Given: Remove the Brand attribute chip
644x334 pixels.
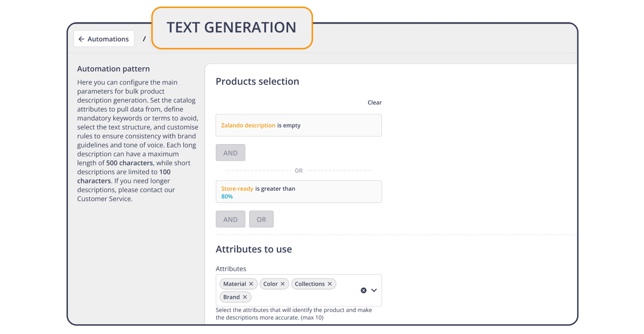Looking at the screenshot, I should click(x=245, y=297).
